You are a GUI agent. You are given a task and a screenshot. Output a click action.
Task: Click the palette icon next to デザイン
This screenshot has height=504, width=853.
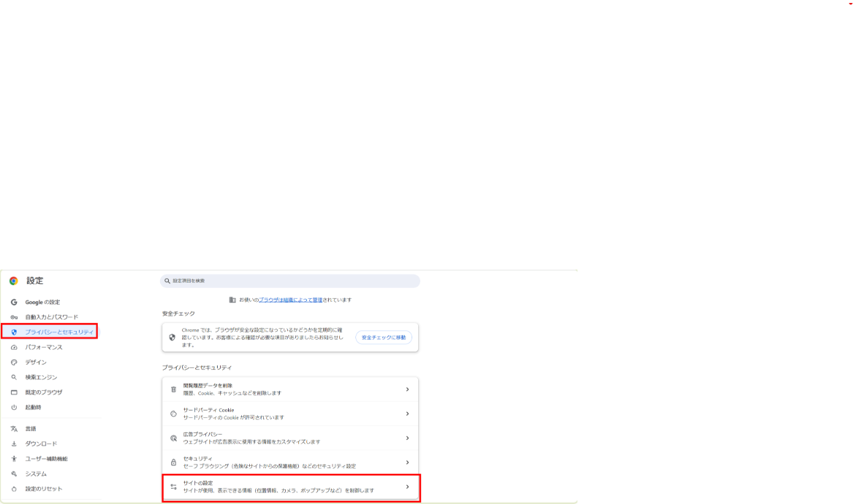(13, 362)
